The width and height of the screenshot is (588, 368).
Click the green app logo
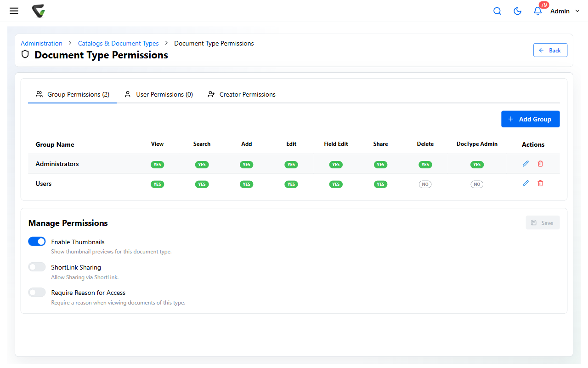coord(39,11)
